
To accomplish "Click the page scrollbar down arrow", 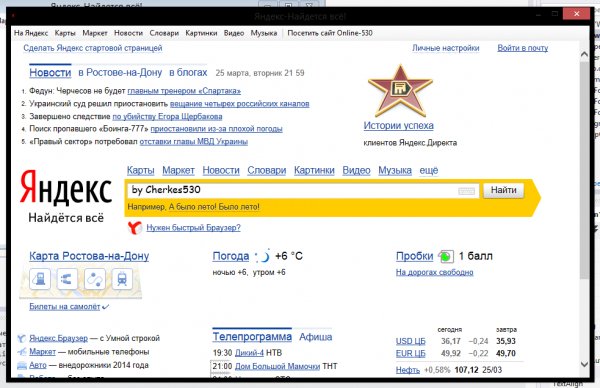I will (x=584, y=364).
